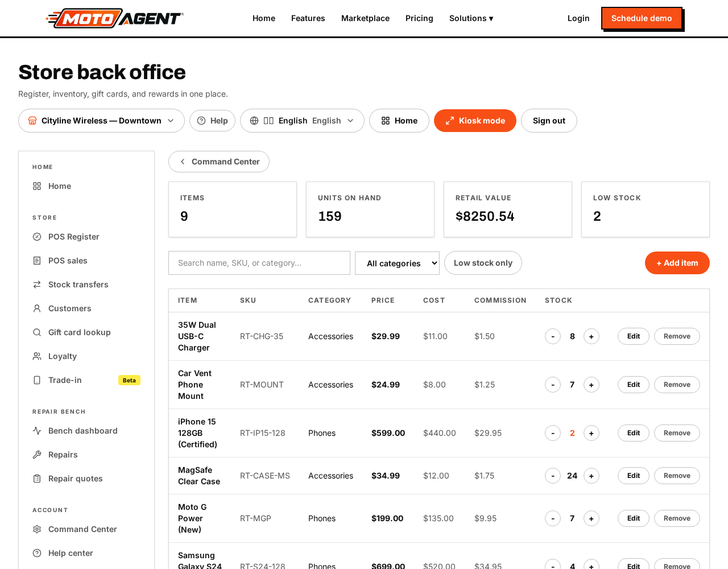Click the Loyalty people icon
Viewport: 728px width, 569px height.
tap(37, 356)
